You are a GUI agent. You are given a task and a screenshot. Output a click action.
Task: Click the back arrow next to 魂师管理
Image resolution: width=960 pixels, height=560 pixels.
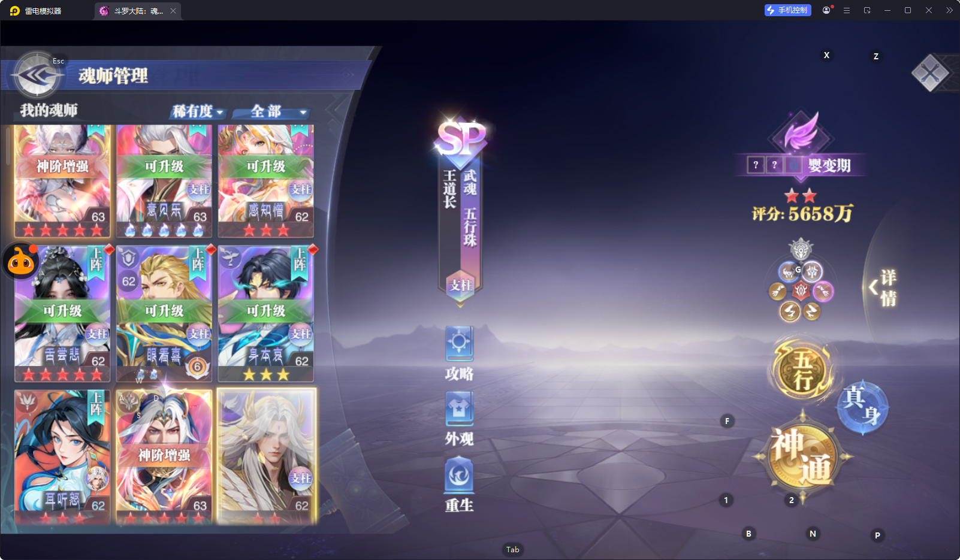(x=37, y=75)
